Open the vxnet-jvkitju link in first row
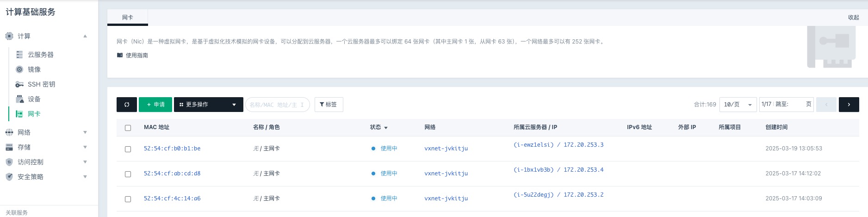This screenshot has width=868, height=217. click(x=446, y=149)
